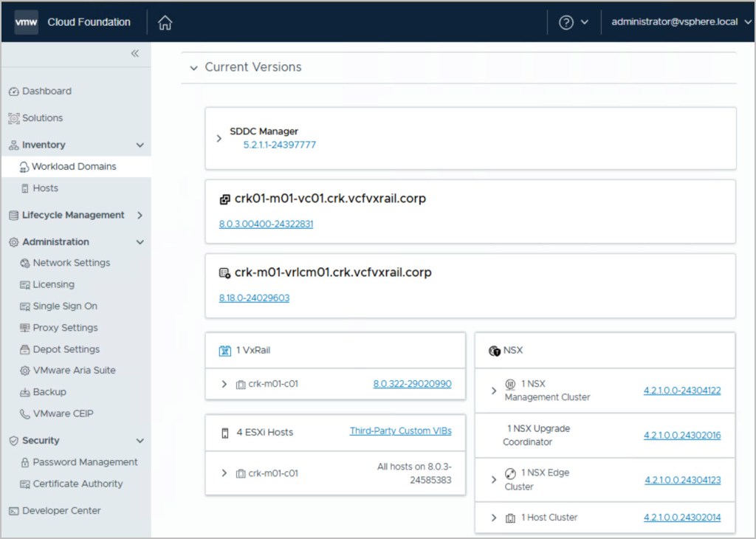
Task: Collapse the Current Versions section
Action: tap(194, 68)
